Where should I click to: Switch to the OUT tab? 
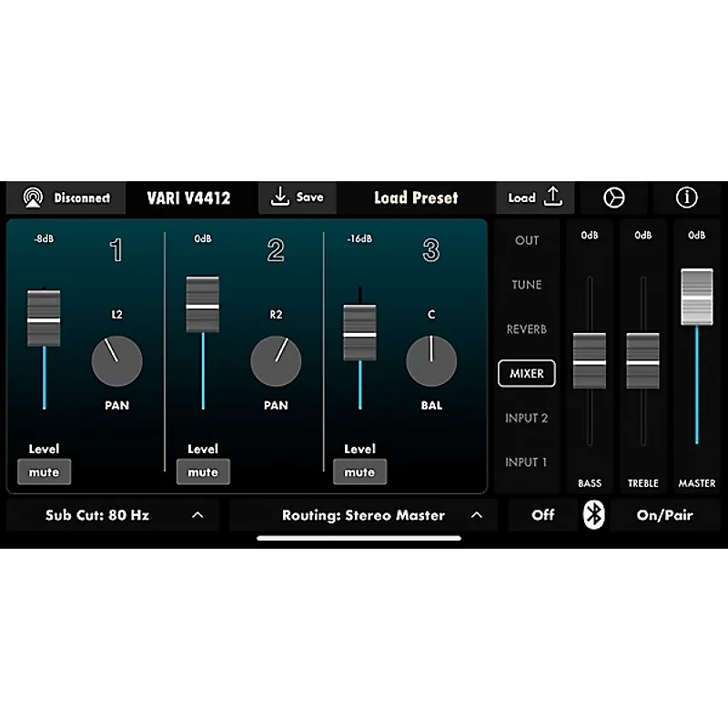click(526, 240)
